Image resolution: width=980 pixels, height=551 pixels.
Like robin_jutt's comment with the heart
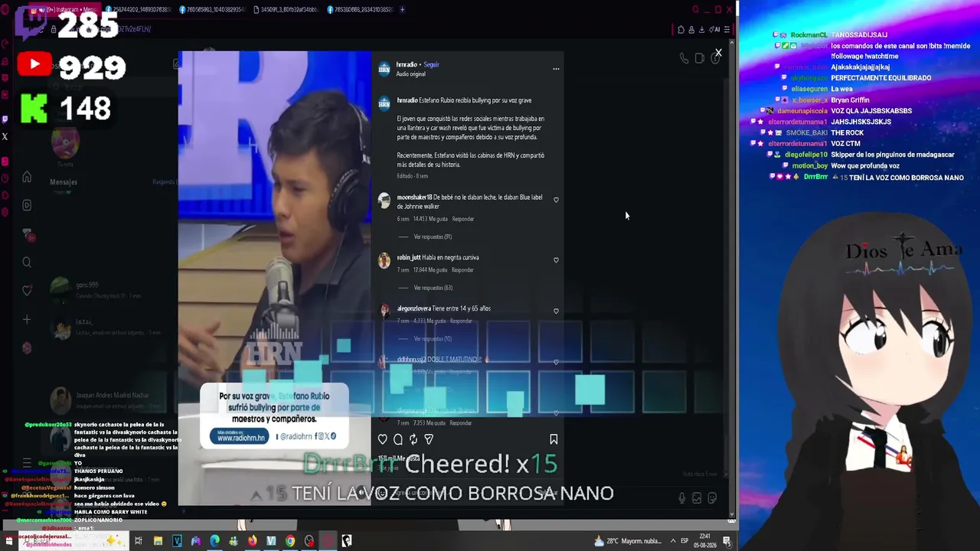[556, 260]
